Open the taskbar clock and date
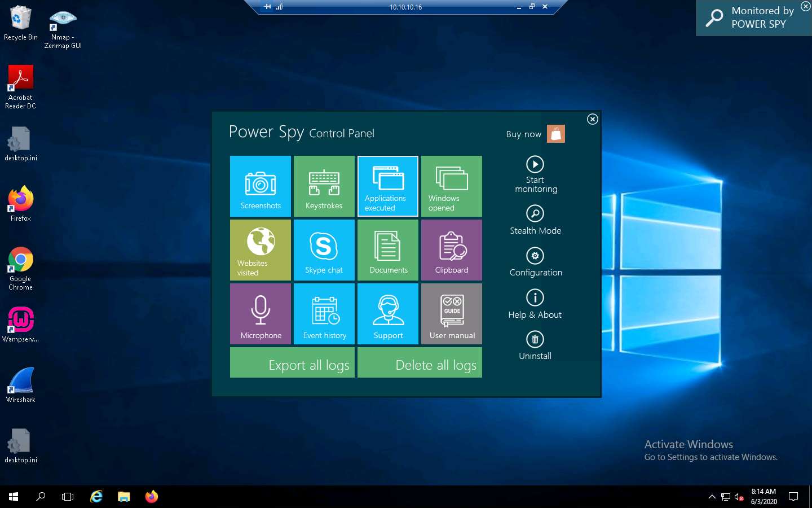This screenshot has width=812, height=508. 764,497
